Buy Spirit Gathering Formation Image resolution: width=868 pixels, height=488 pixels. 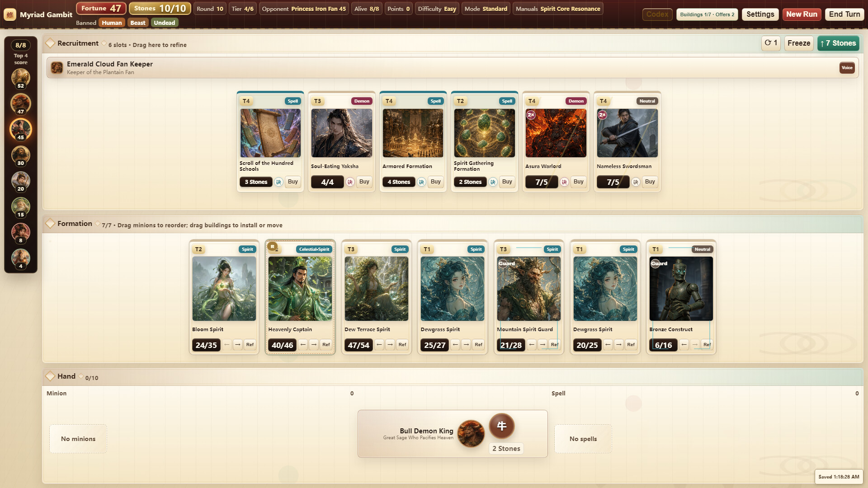[x=507, y=182]
